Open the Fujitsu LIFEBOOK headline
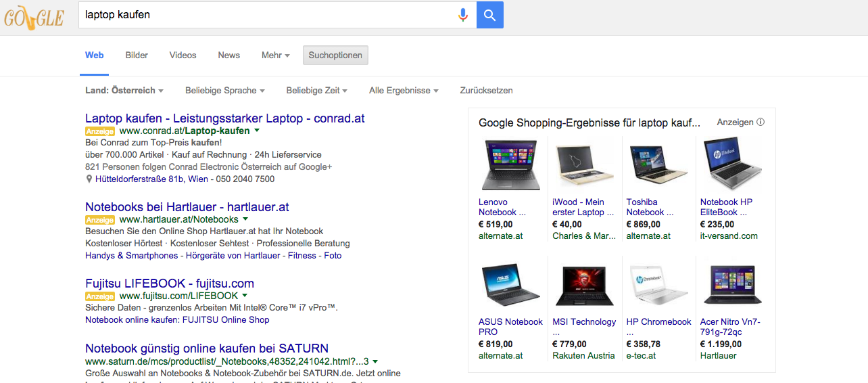Screen dimensions: 868x383 click(x=170, y=284)
